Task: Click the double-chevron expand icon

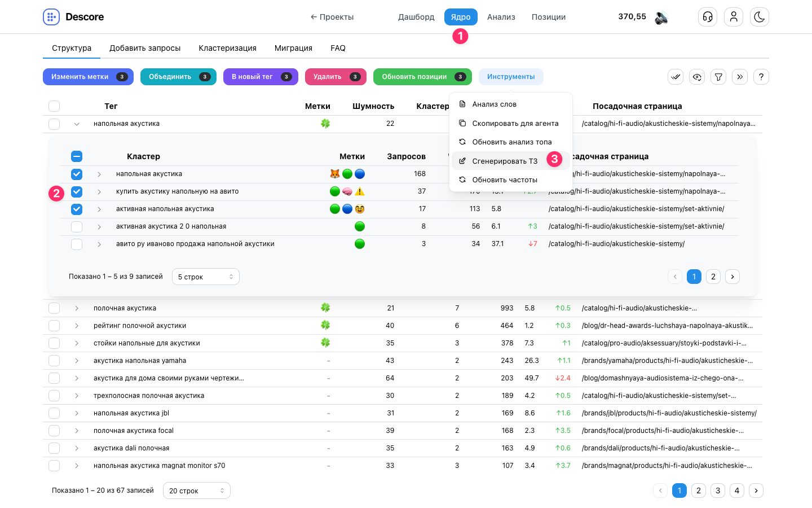Action: click(740, 77)
